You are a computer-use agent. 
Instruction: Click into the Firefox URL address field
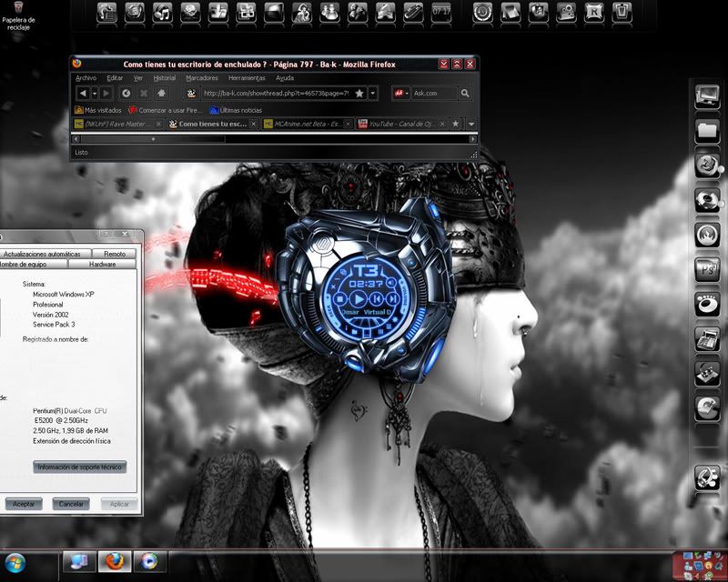[x=277, y=94]
